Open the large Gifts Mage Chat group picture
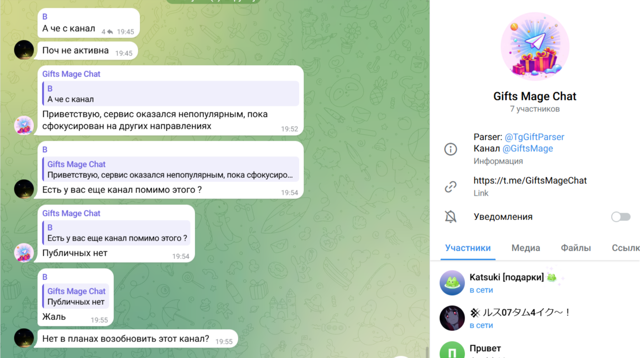The image size is (644, 358). [535, 46]
